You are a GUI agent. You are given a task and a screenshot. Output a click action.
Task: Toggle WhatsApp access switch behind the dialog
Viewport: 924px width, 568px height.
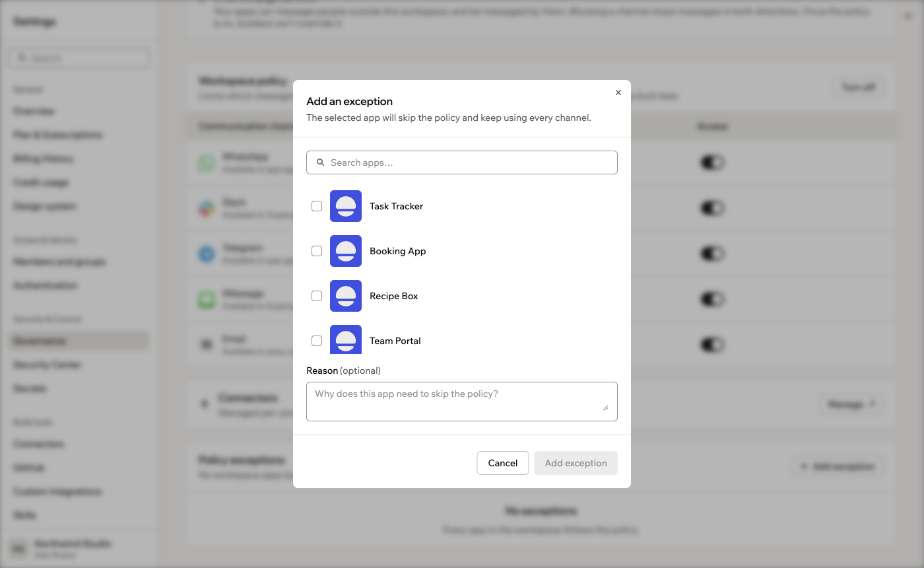(x=712, y=162)
